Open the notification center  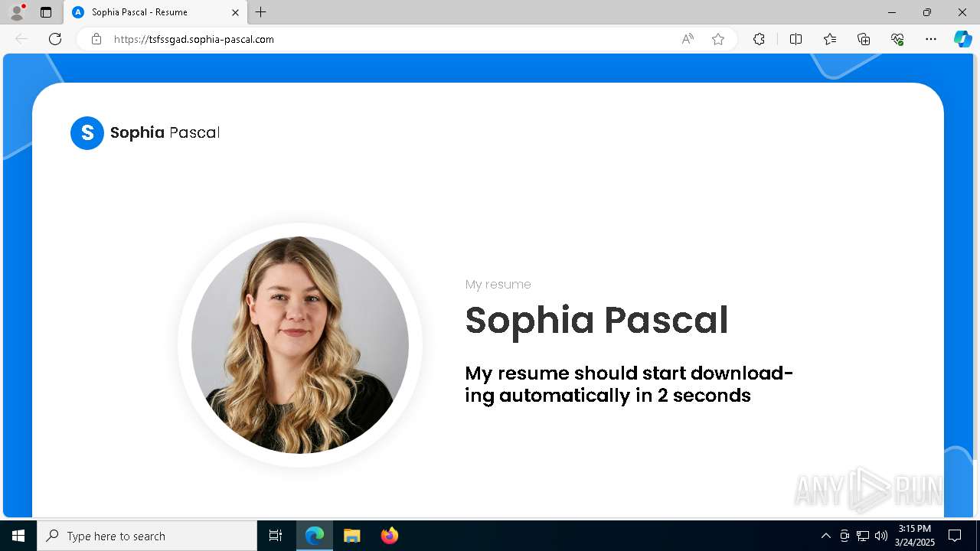[x=955, y=536]
